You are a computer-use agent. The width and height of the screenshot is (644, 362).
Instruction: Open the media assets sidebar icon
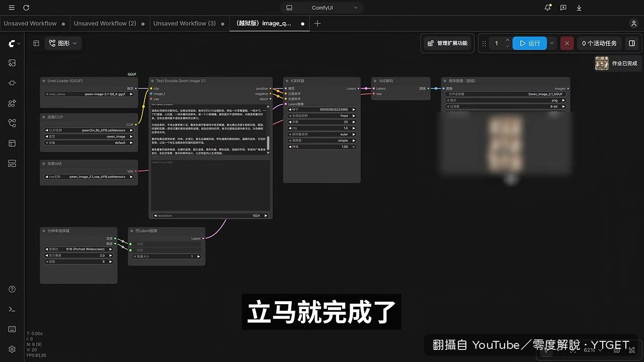coord(12,63)
